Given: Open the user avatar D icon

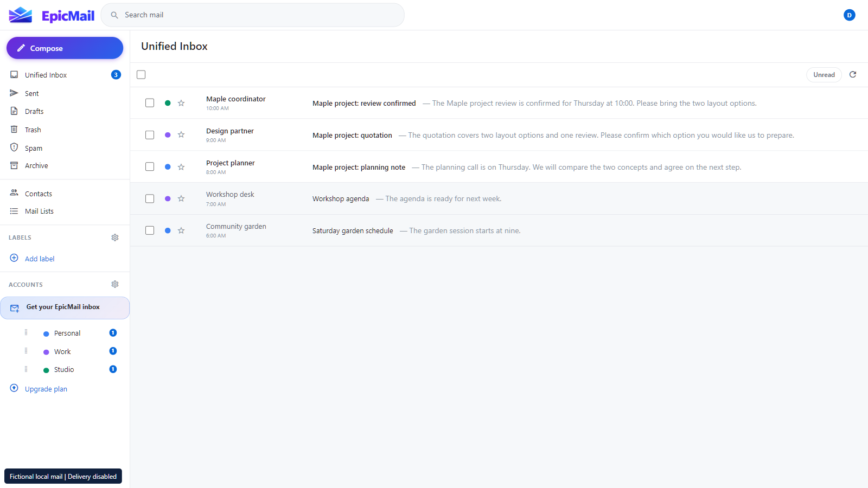Looking at the screenshot, I should click(x=850, y=15).
